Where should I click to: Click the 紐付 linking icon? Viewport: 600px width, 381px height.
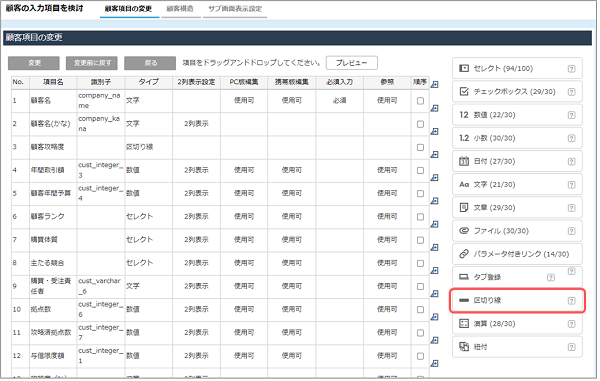pos(464,347)
